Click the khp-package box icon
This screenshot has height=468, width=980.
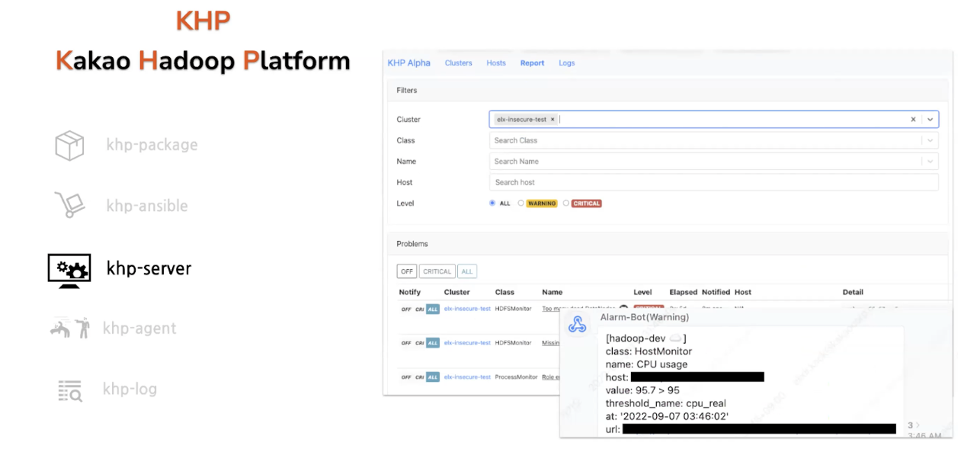69,145
